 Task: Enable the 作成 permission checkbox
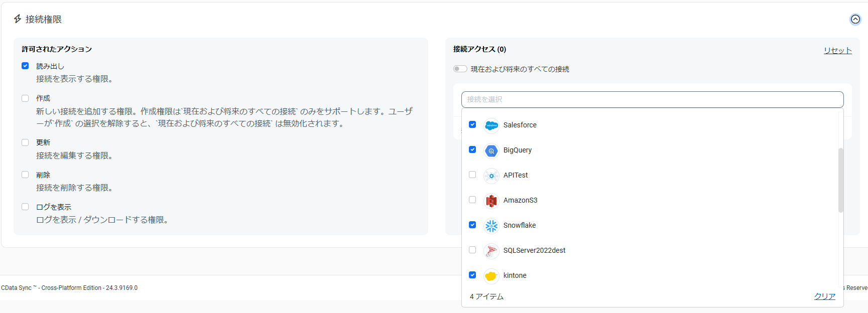pyautogui.click(x=25, y=98)
